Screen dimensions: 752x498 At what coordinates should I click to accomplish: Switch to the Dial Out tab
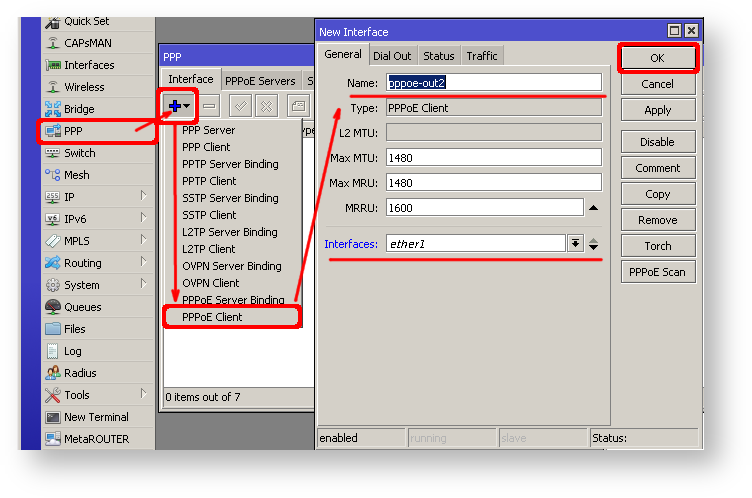pos(392,56)
